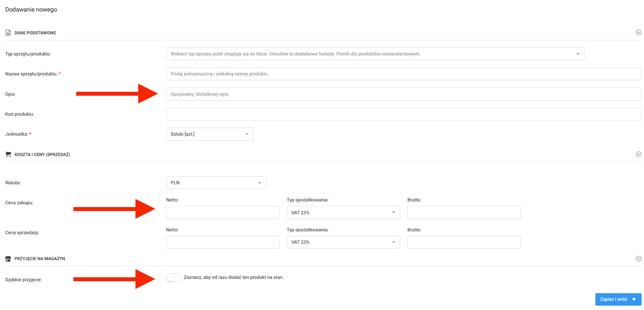The width and height of the screenshot is (644, 310).
Task: Focus the Nazwa sprzętu/produktu input field
Action: click(x=403, y=74)
